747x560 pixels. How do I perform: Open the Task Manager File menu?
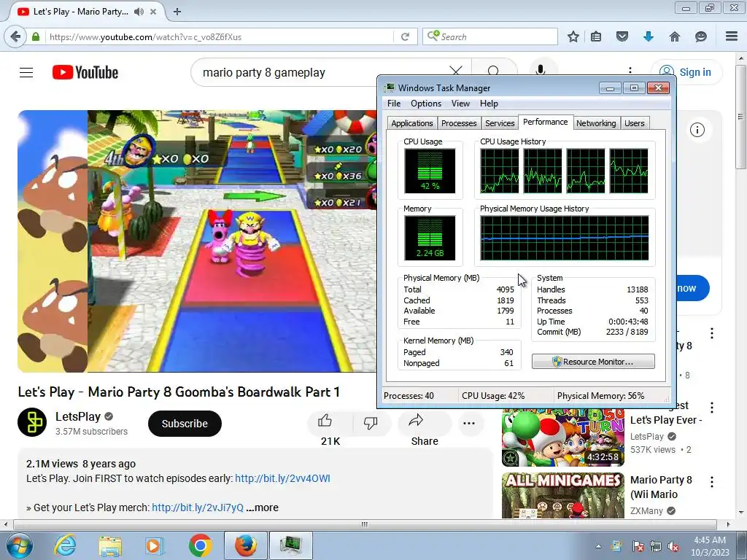pos(394,104)
